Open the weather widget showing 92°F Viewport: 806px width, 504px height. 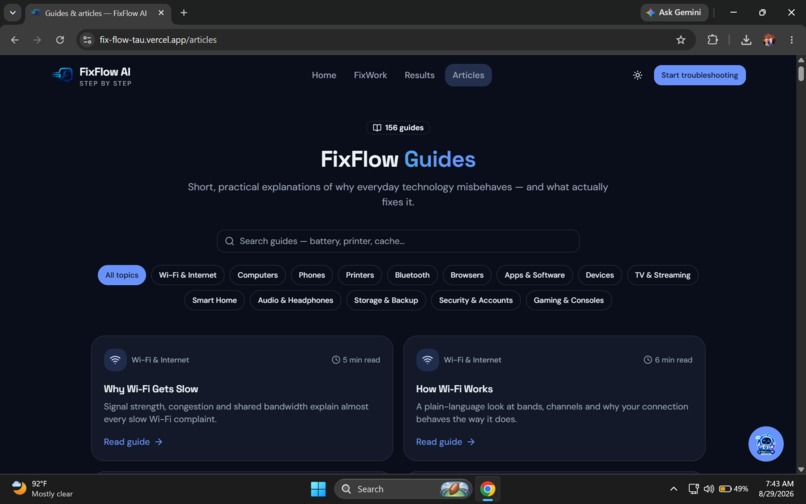42,489
